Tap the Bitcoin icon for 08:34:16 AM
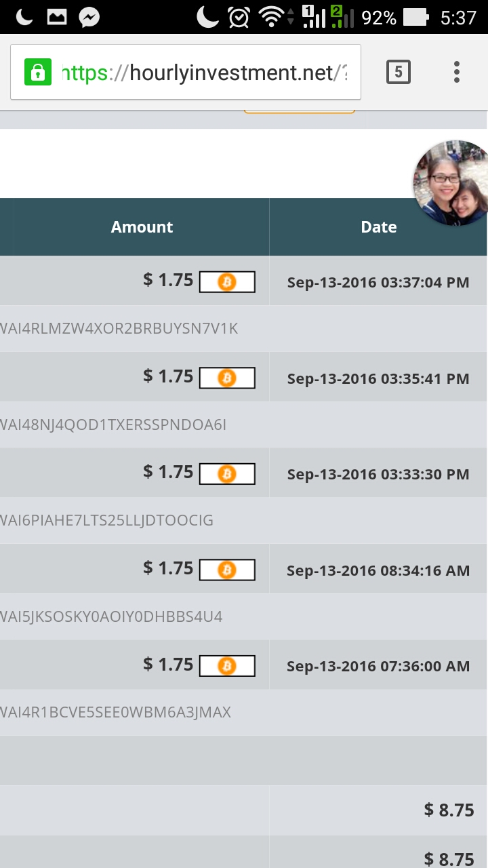The width and height of the screenshot is (488, 868). coord(227,570)
